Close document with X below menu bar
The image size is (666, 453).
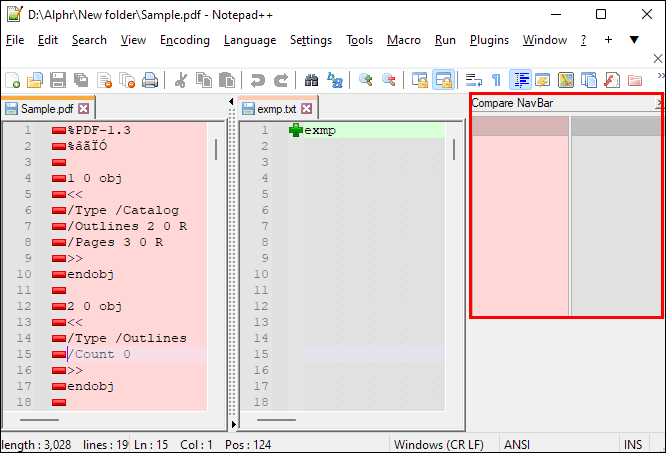point(658,58)
